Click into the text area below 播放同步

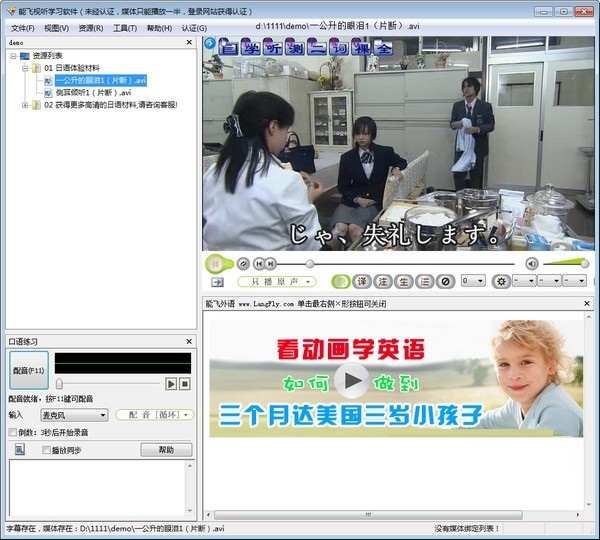pyautogui.click(x=98, y=487)
